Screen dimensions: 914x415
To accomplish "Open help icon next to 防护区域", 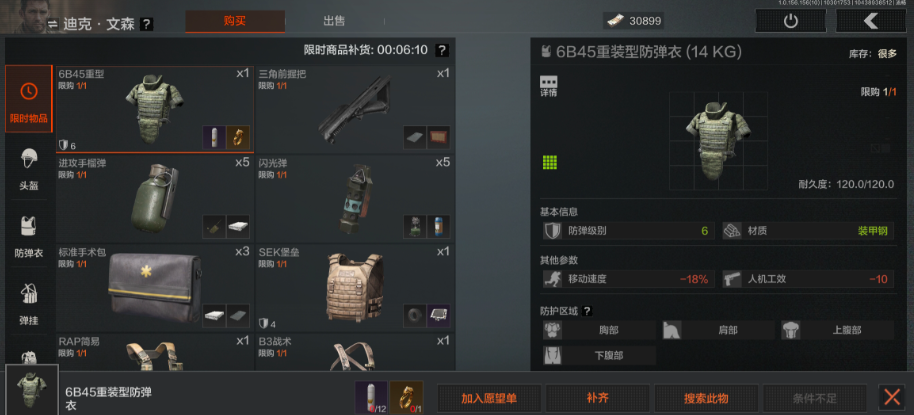I will click(587, 311).
